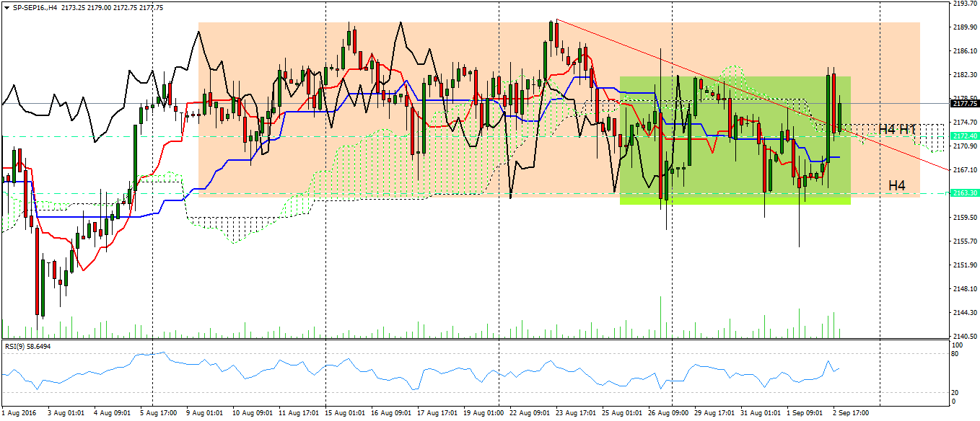This screenshot has width=980, height=421.
Task: Click the 2167.10 price axis label
Action: pos(965,170)
